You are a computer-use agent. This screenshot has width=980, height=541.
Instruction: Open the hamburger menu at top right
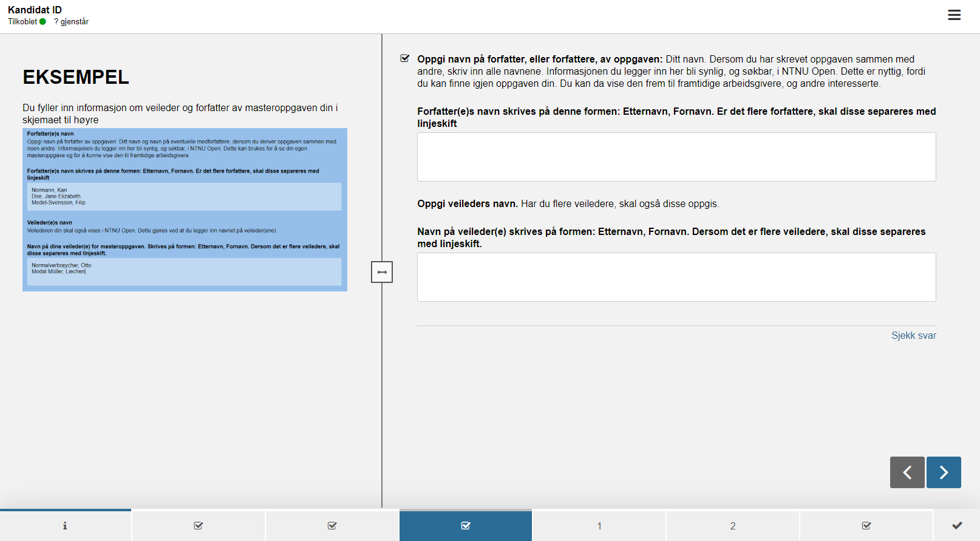[x=954, y=15]
